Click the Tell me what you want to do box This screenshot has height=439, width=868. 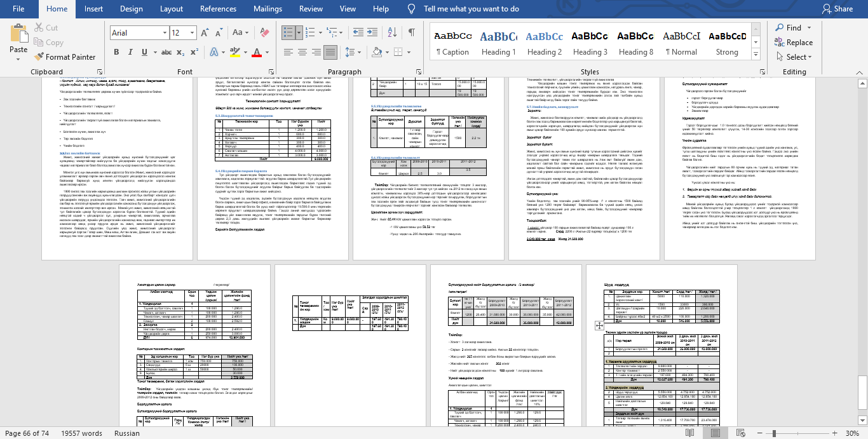471,9
